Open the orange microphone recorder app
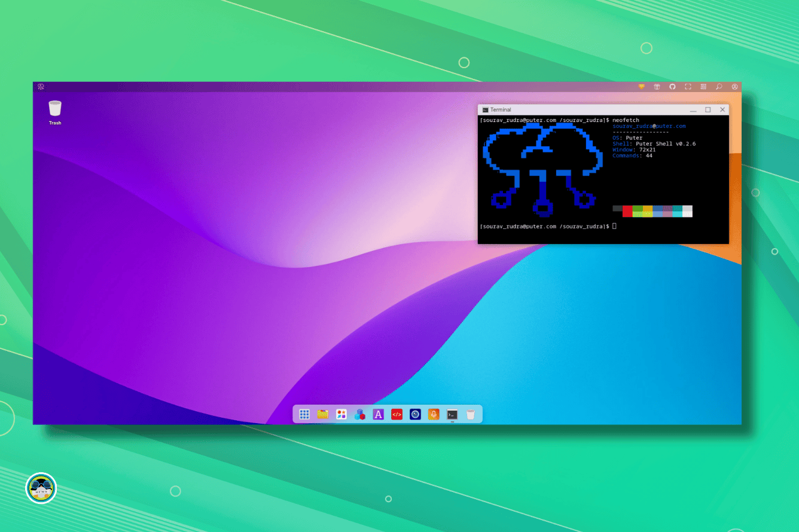The image size is (799, 532). (434, 414)
